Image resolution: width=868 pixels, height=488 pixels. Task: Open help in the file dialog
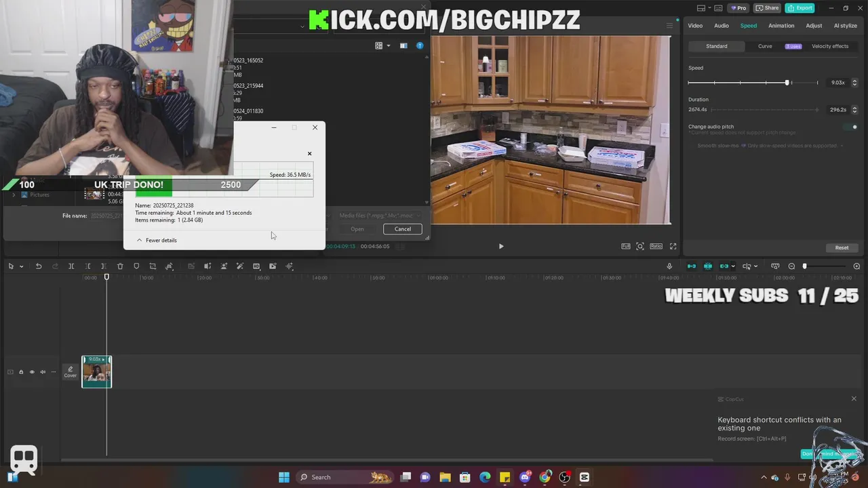click(420, 45)
